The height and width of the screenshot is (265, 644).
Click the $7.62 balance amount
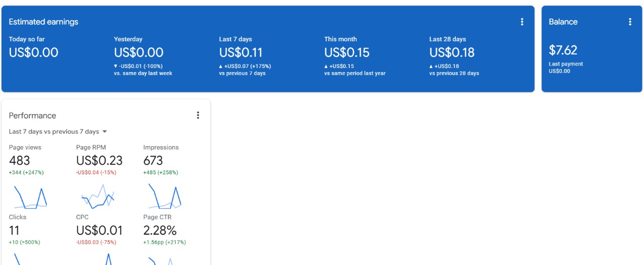pyautogui.click(x=563, y=50)
